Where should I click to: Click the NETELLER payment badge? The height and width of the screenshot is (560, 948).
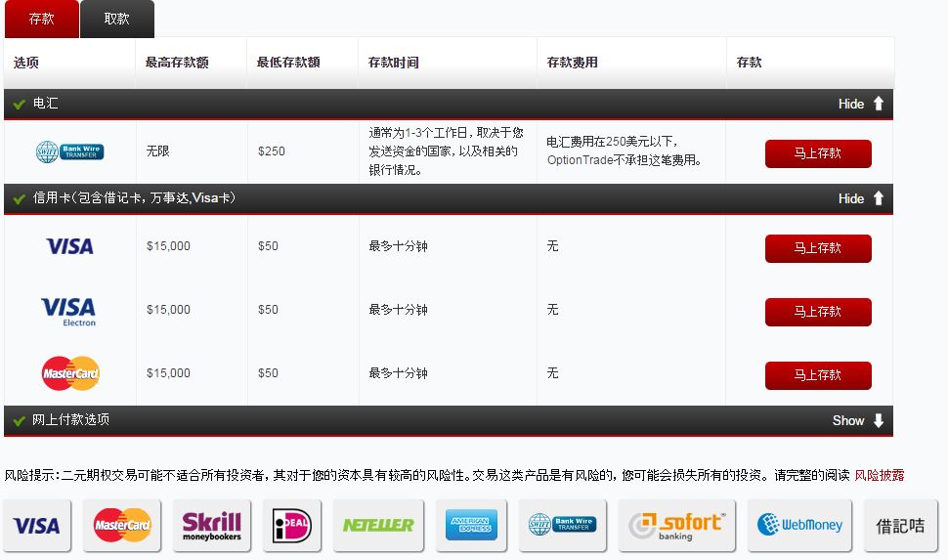(x=378, y=526)
